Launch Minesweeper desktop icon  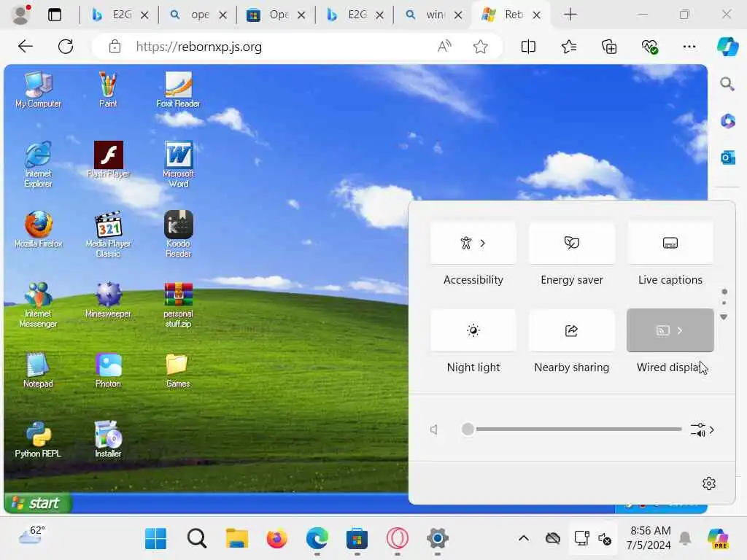pyautogui.click(x=108, y=300)
